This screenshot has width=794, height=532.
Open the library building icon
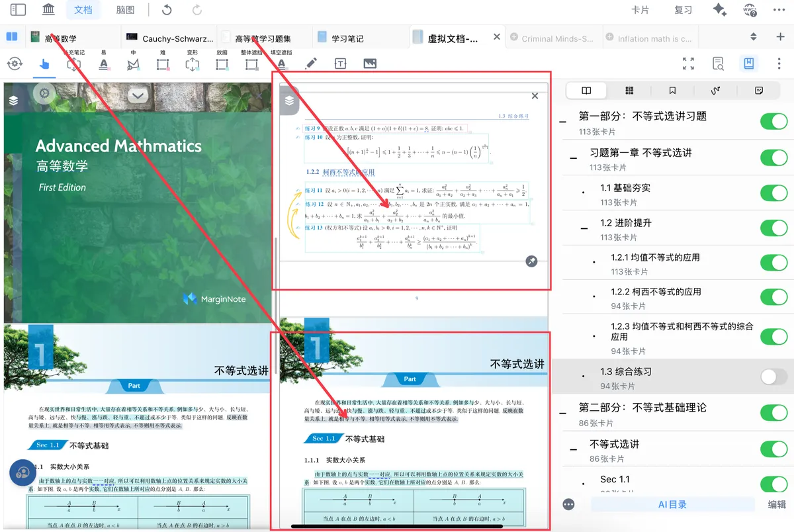pos(48,10)
